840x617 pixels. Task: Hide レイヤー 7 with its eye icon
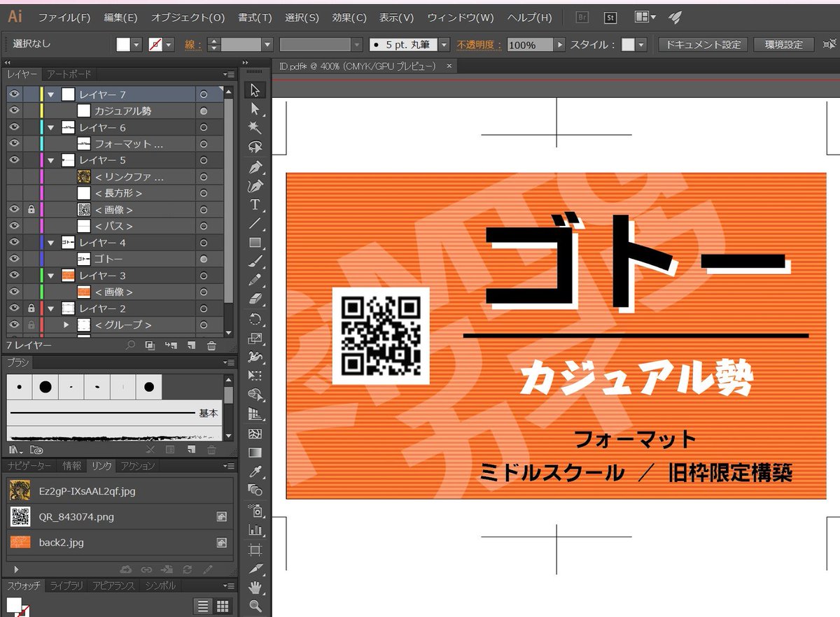pos(14,94)
